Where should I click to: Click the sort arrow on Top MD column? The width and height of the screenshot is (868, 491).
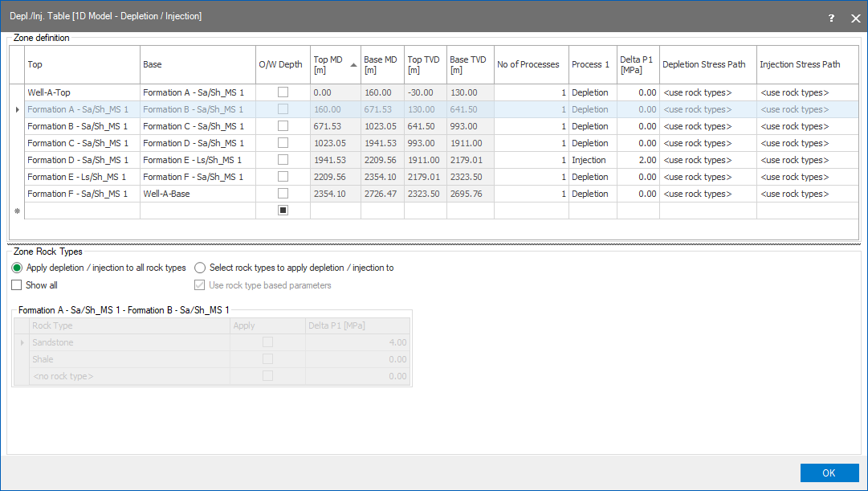[354, 64]
